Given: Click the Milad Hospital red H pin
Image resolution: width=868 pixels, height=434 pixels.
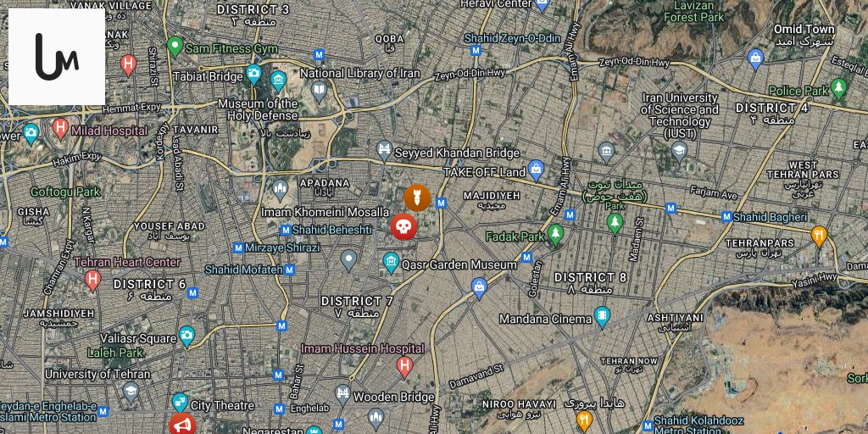Looking at the screenshot, I should tap(60, 129).
